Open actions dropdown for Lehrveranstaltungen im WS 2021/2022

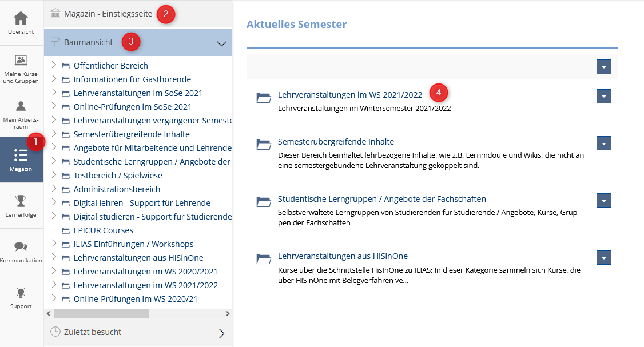coord(603,96)
